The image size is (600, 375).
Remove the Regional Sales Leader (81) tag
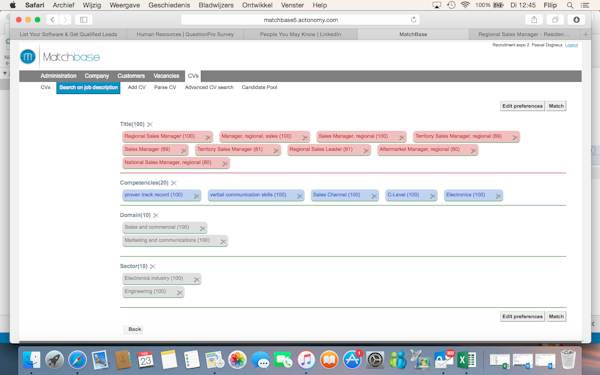pyautogui.click(x=366, y=151)
